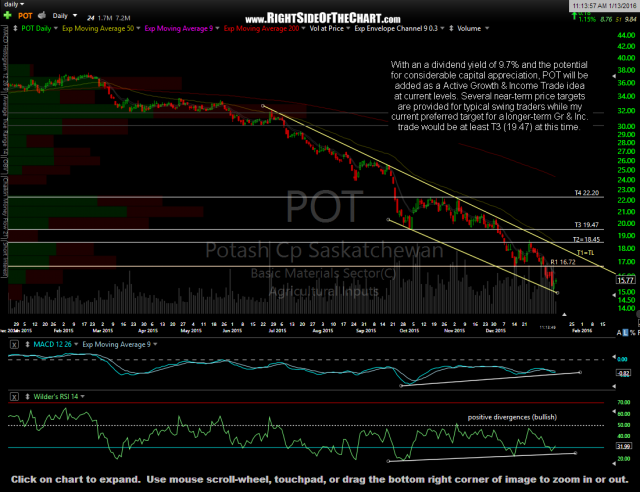Click the megaphone alerts icon beside POT
Screen dimensions: 640x492
(x=42, y=16)
